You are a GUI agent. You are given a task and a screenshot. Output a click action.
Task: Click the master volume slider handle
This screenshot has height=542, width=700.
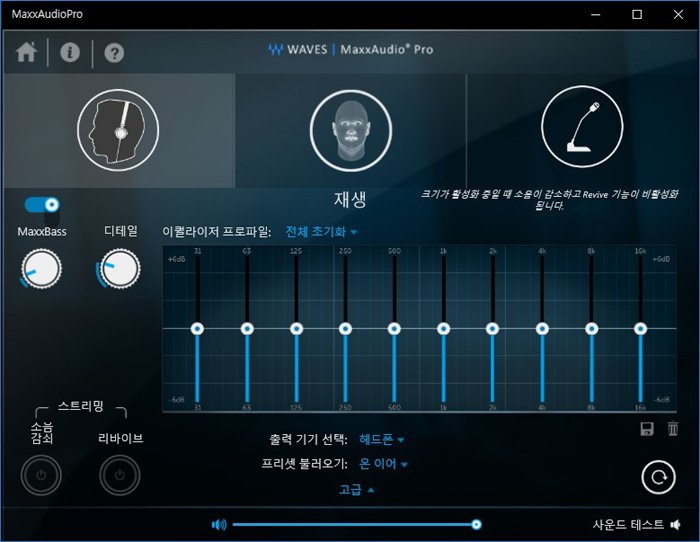476,525
